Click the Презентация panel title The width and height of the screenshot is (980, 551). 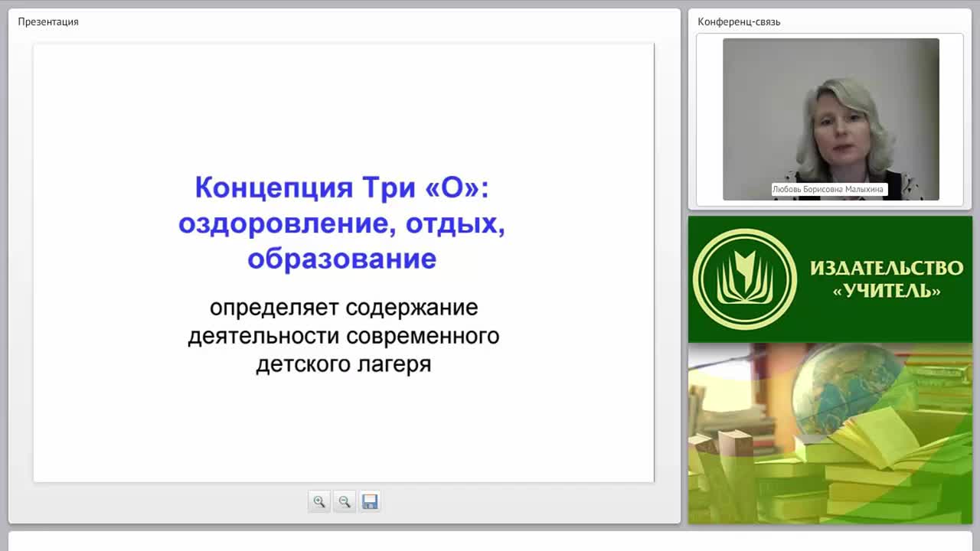tap(48, 21)
